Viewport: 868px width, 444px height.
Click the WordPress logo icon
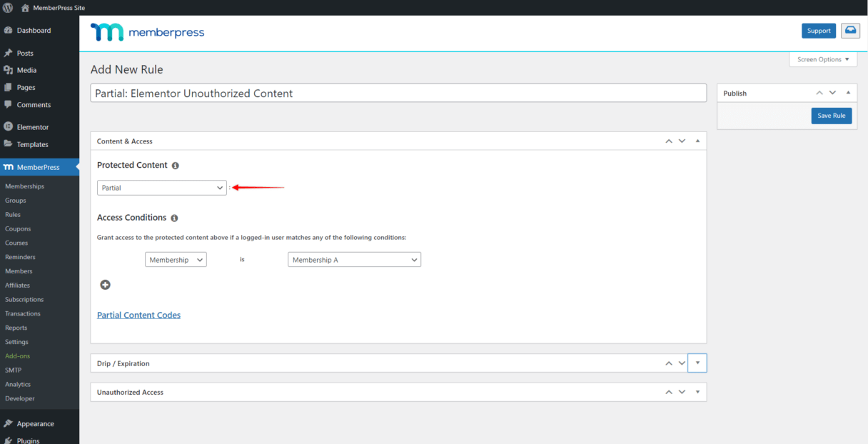pos(8,8)
